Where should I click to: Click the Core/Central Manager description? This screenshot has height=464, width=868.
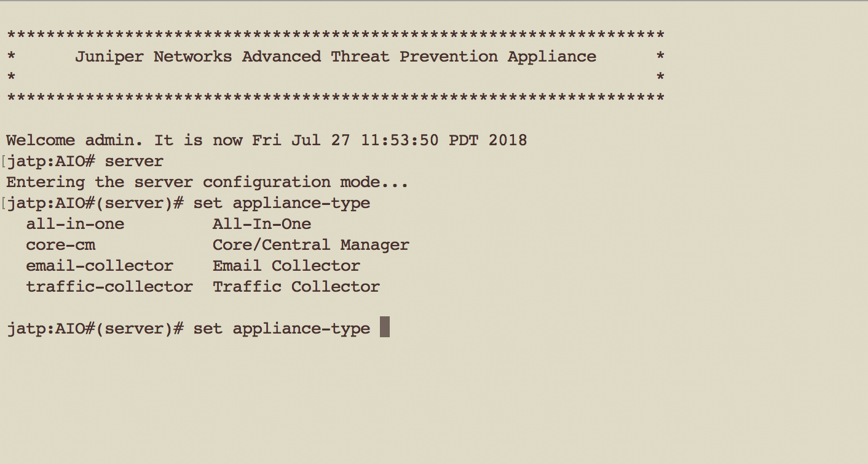click(311, 245)
